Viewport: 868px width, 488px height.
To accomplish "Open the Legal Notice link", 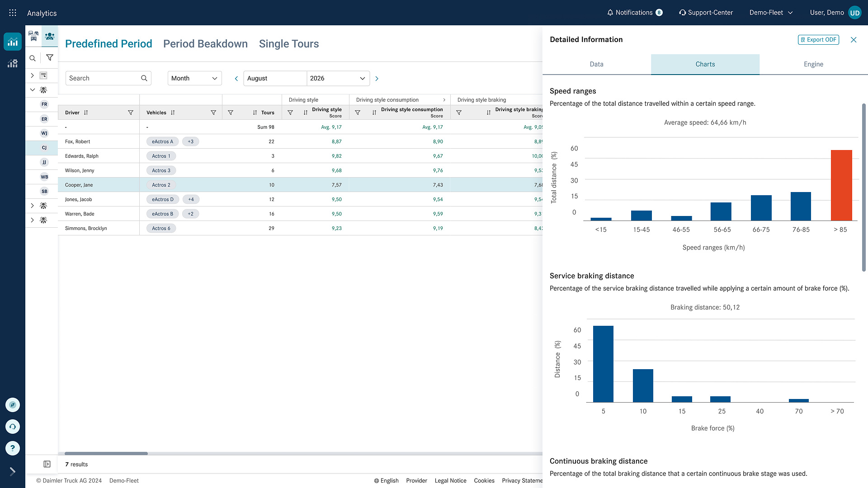I will tap(450, 481).
